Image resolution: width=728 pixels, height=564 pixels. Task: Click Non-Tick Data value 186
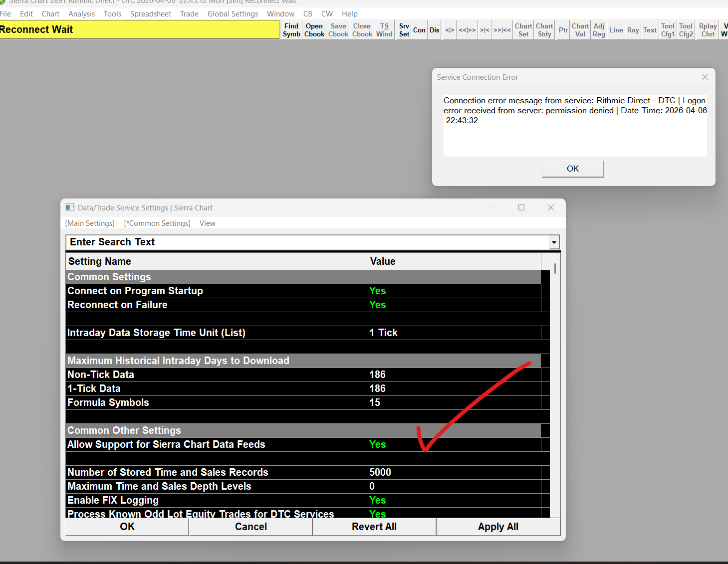tap(454, 375)
